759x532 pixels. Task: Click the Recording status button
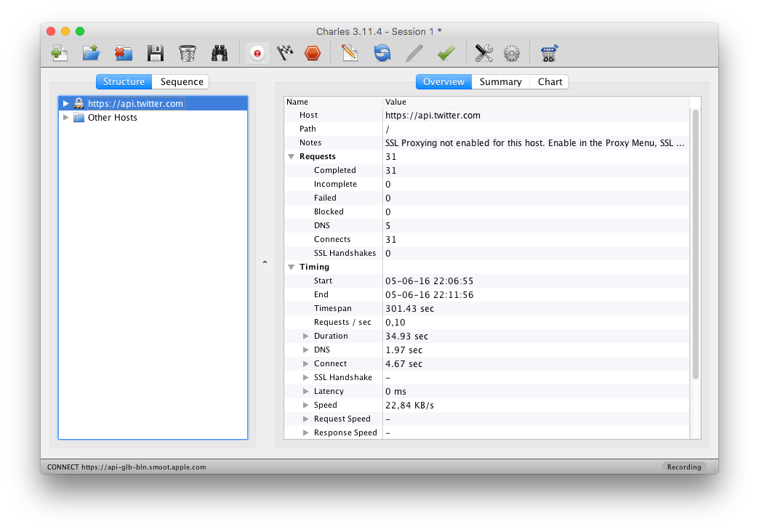(x=683, y=467)
